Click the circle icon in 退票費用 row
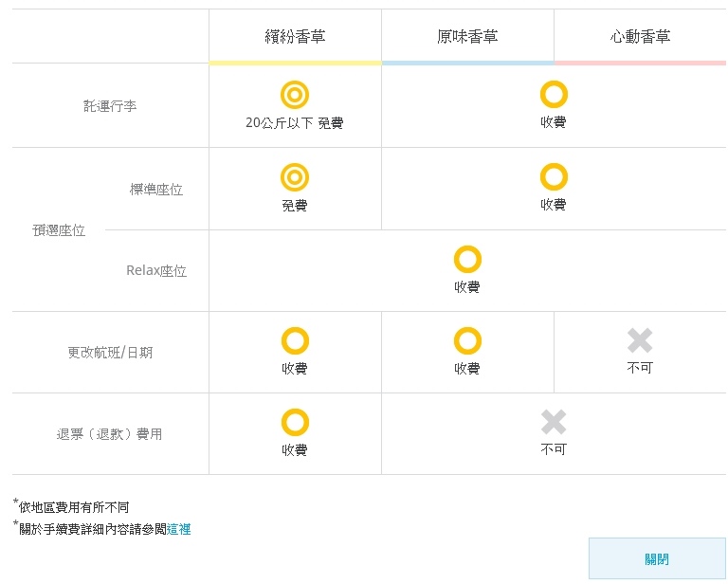The image size is (728, 584). pyautogui.click(x=295, y=422)
